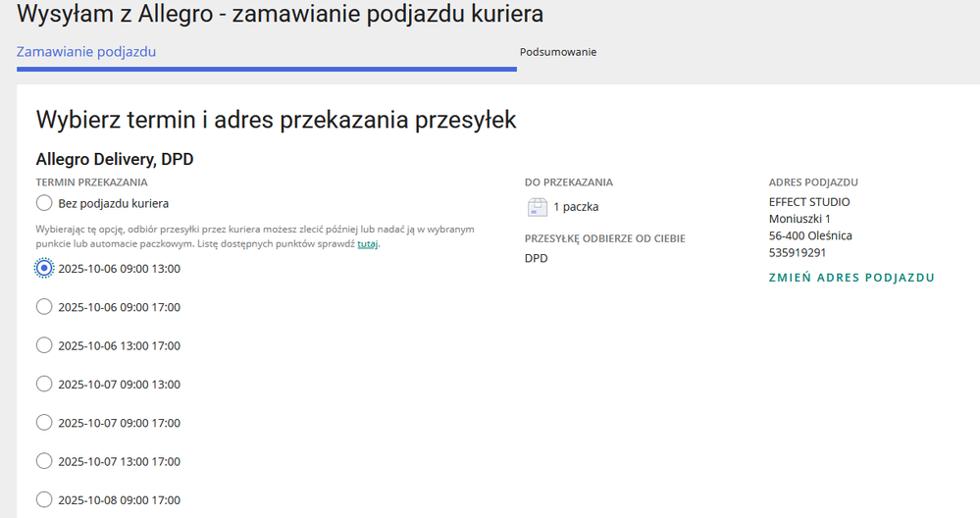Select pickup slot 2025-10-07 09:00 13:00
The image size is (980, 518).
44,384
